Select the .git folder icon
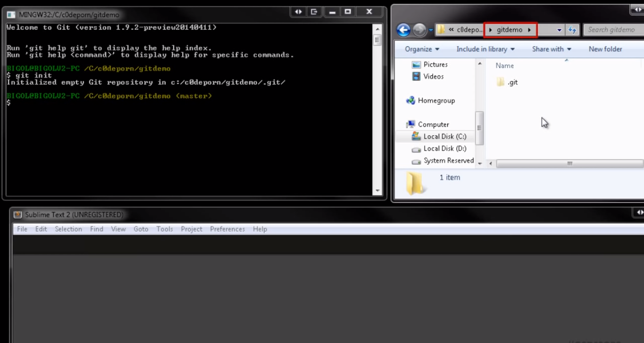The height and width of the screenshot is (343, 644). 501,82
